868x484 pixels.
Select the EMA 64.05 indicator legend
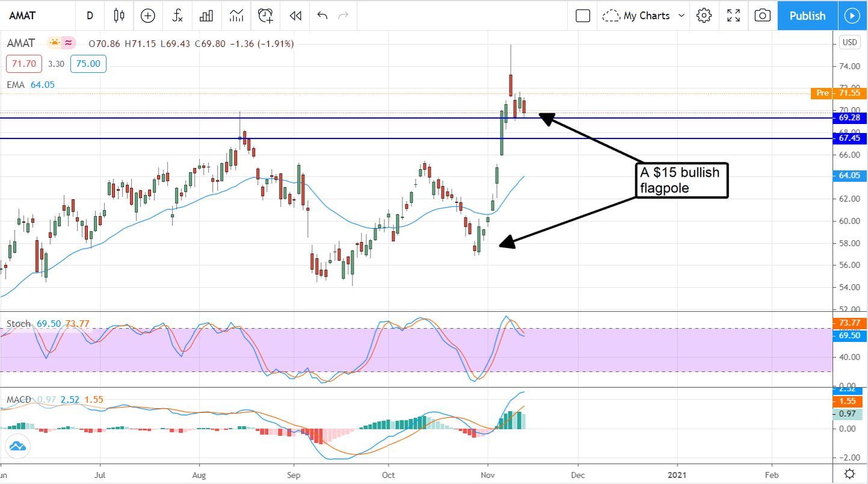click(31, 85)
